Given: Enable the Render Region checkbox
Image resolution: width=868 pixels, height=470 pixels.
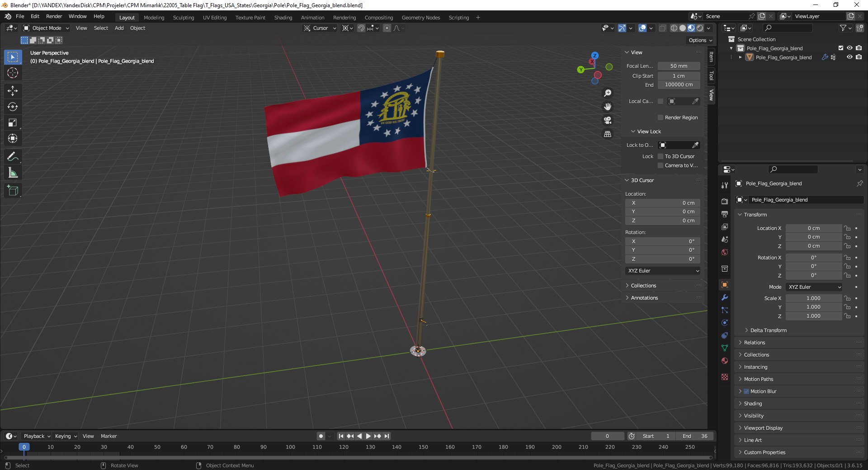Looking at the screenshot, I should coord(660,117).
